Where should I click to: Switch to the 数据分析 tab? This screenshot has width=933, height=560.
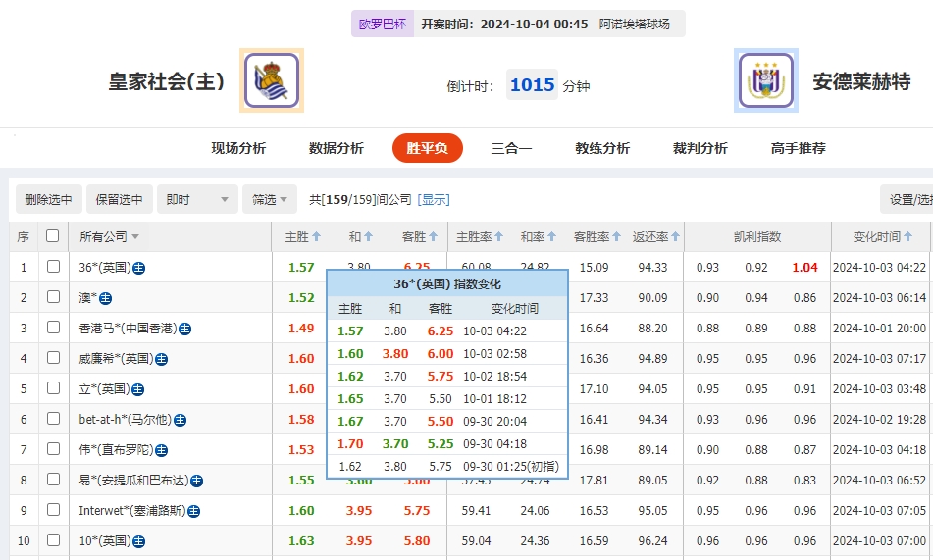pyautogui.click(x=336, y=148)
